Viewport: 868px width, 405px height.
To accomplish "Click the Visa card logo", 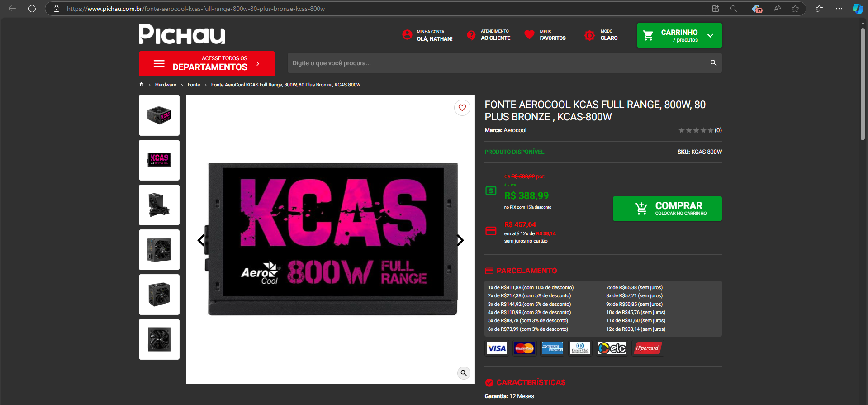I will pos(497,348).
